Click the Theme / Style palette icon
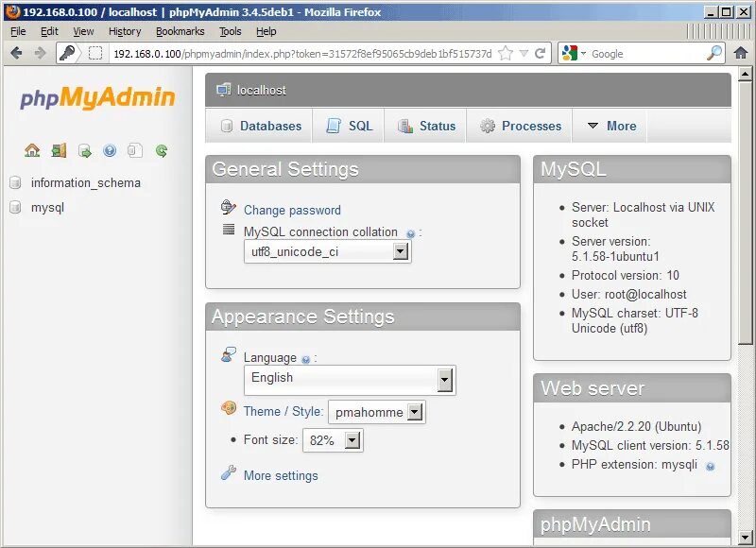Screen dimensions: 756x548 click(229, 409)
